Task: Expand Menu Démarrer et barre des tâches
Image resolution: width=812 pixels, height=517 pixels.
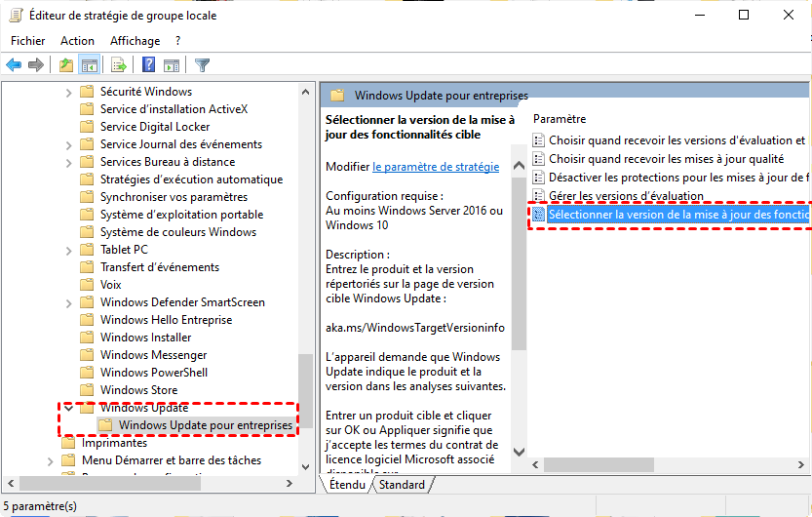Action: pos(50,461)
